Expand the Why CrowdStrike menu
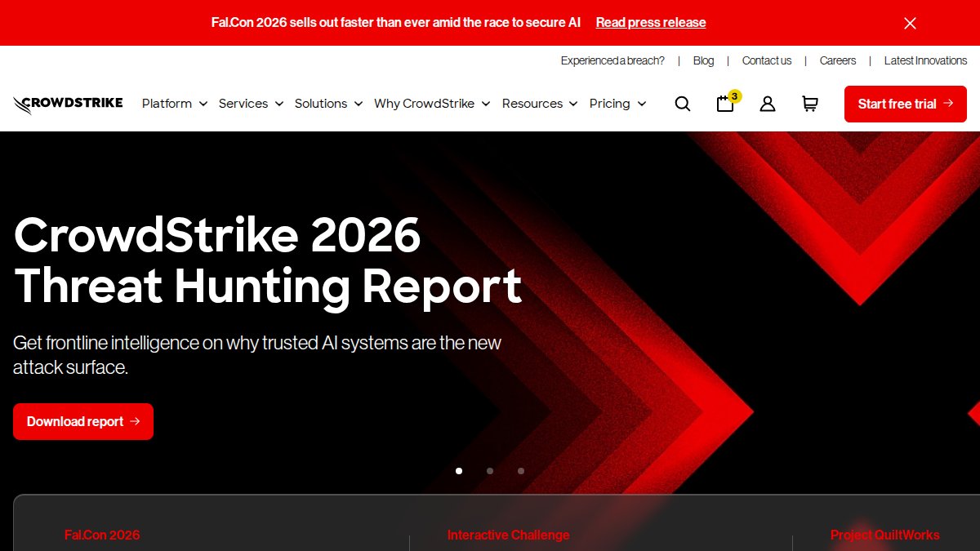Screen dimensions: 980x551 [x=432, y=104]
